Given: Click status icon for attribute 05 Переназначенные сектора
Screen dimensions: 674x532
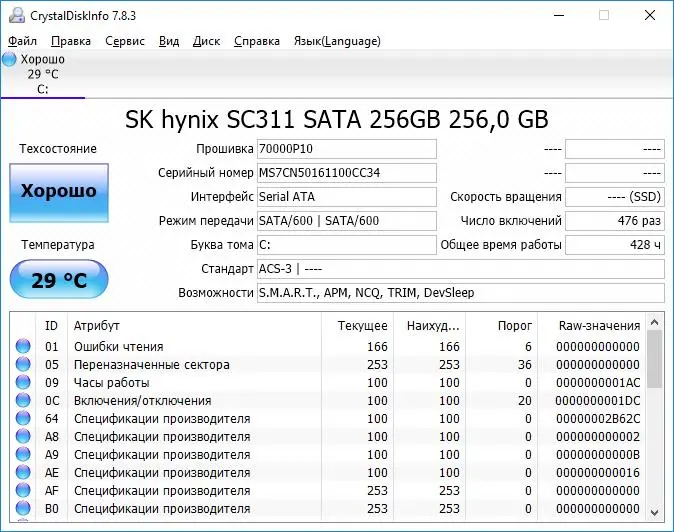Looking at the screenshot, I should coord(23,364).
